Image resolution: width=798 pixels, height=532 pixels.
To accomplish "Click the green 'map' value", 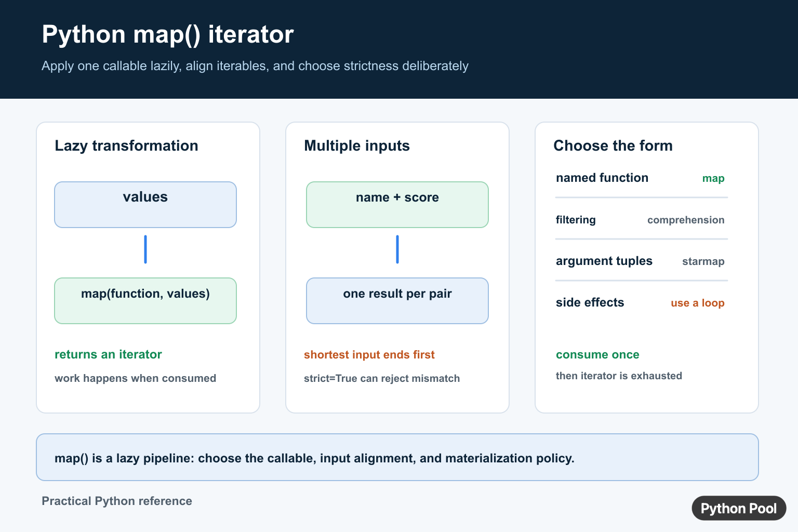I will (x=713, y=178).
